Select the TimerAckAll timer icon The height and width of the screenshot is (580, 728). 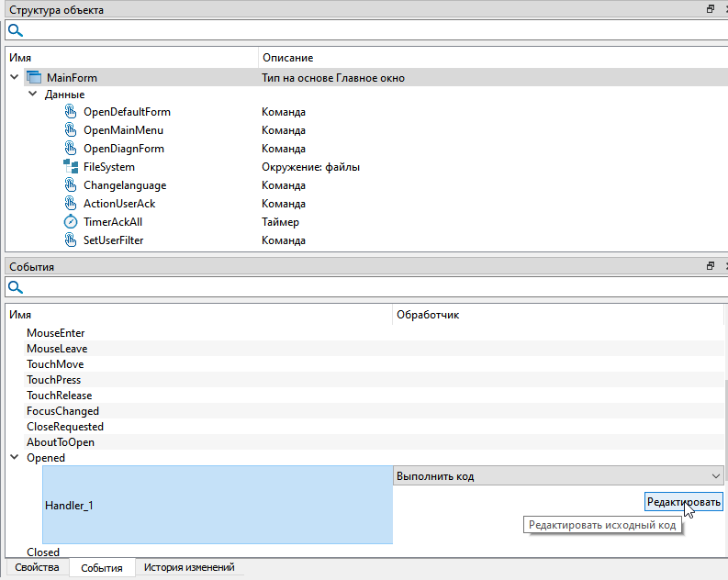click(x=71, y=222)
